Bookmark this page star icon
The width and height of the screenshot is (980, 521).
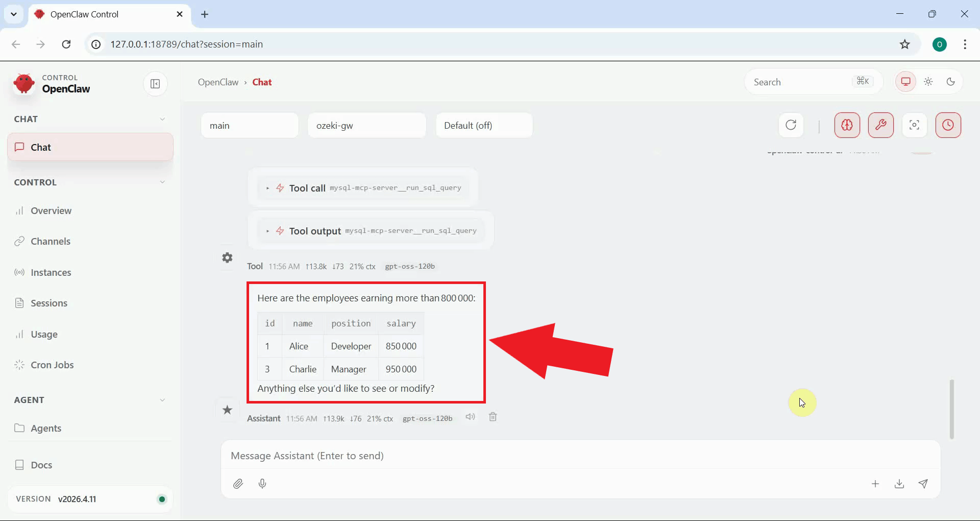tap(905, 44)
